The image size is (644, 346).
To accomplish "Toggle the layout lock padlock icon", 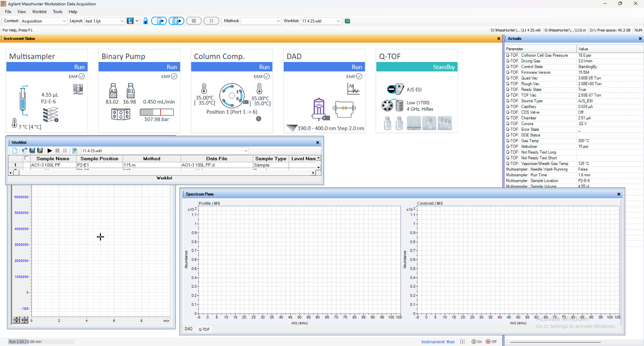I will click(x=145, y=21).
